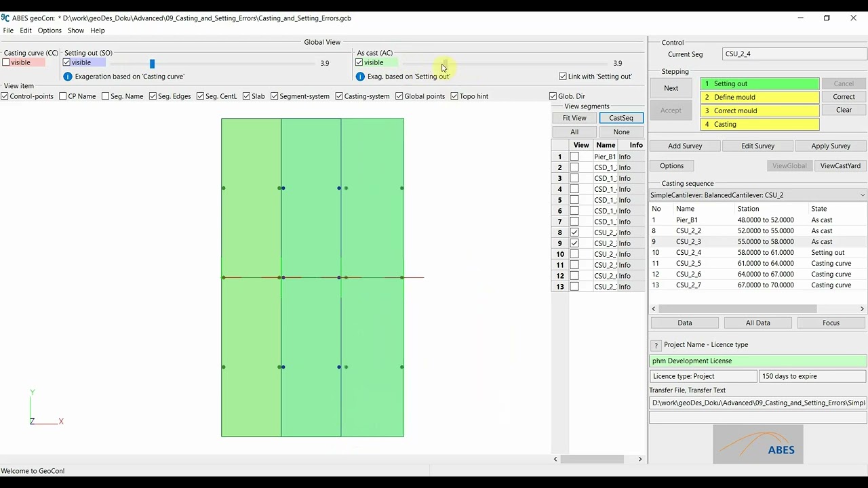Open the Show menu
Viewport: 868px width, 488px height.
click(x=76, y=30)
